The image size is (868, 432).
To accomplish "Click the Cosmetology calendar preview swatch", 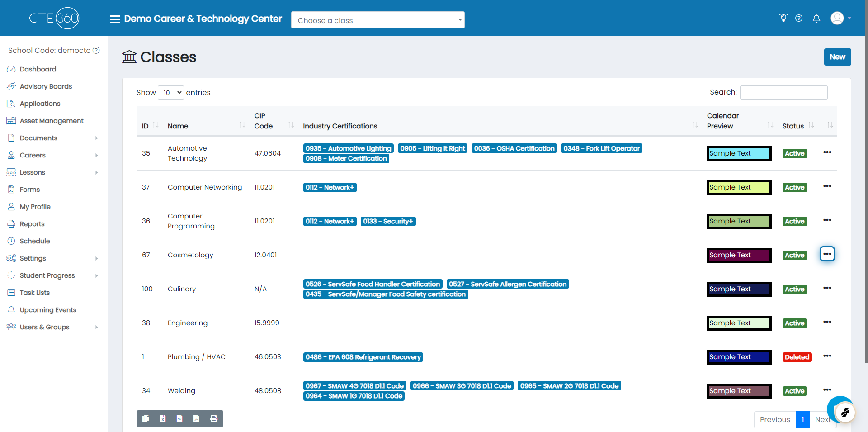I will [x=739, y=255].
